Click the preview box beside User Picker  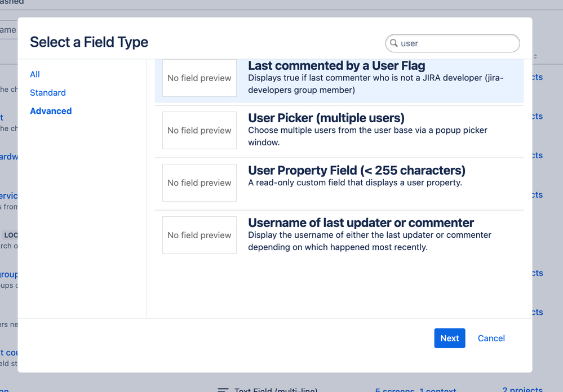pos(199,130)
